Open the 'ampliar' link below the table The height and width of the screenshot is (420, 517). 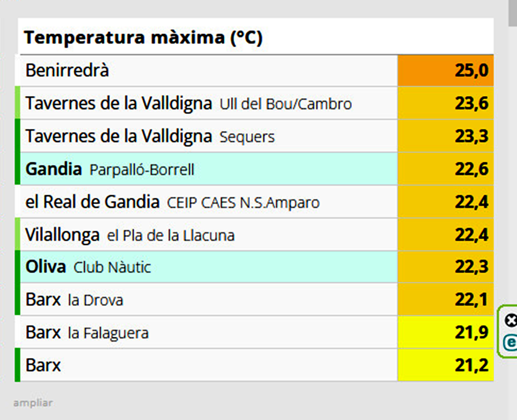coord(33,403)
